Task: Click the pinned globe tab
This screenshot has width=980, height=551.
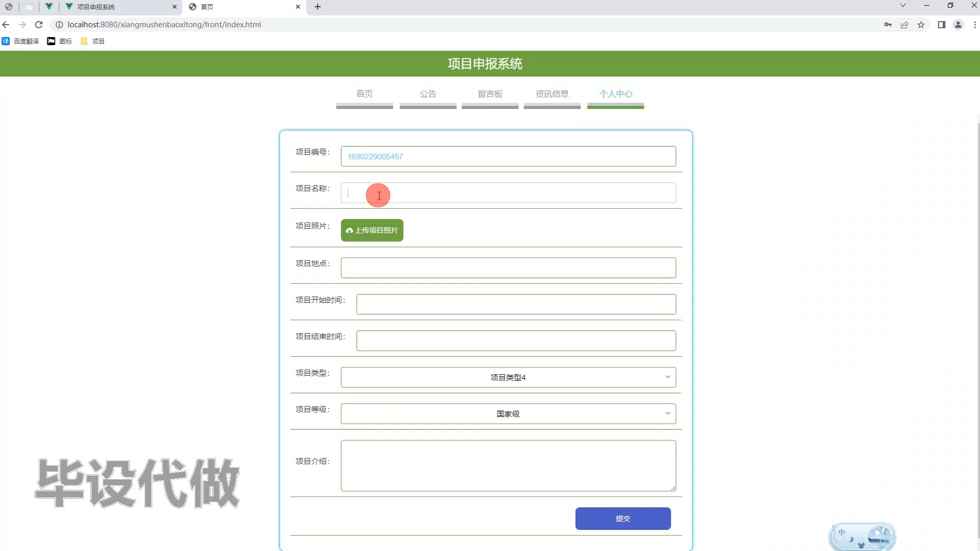Action: [x=9, y=7]
